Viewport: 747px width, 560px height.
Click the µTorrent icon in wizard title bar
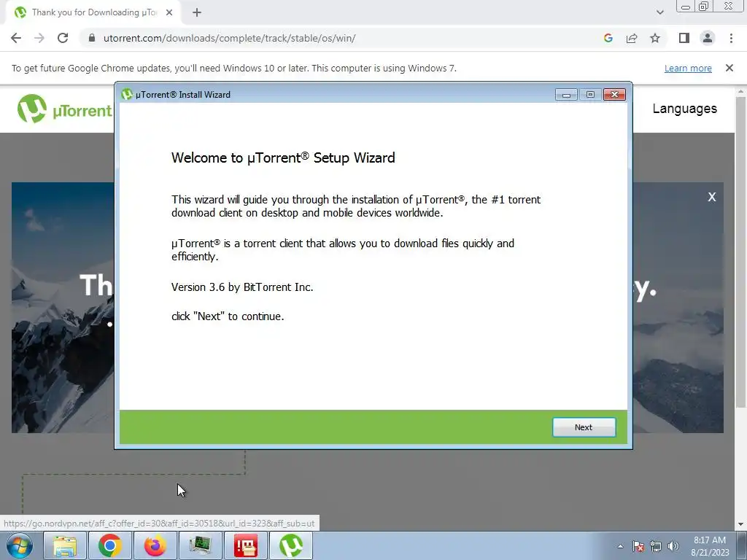pyautogui.click(x=127, y=94)
